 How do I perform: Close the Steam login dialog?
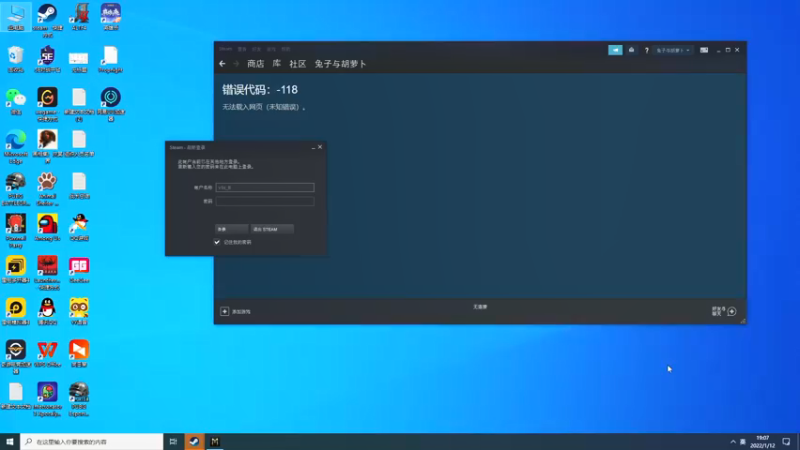pos(320,147)
